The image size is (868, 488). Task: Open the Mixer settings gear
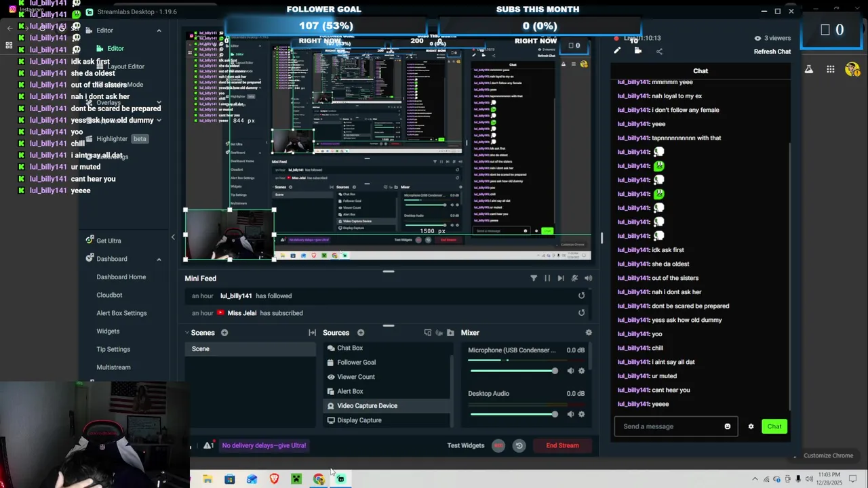click(x=589, y=333)
